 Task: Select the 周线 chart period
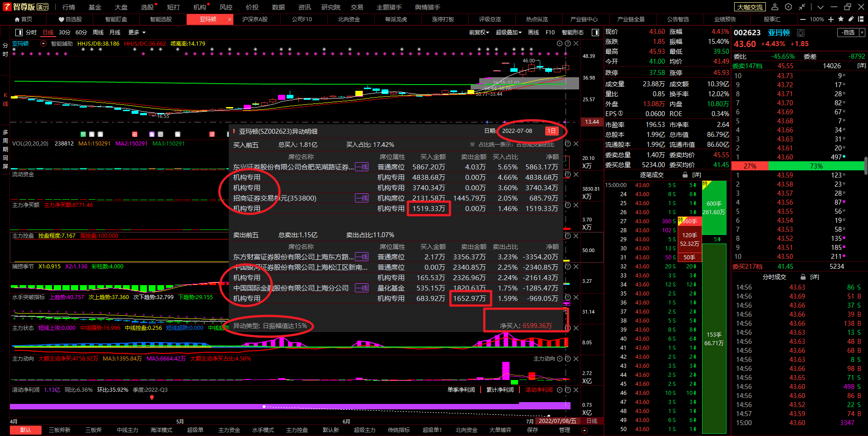(98, 33)
